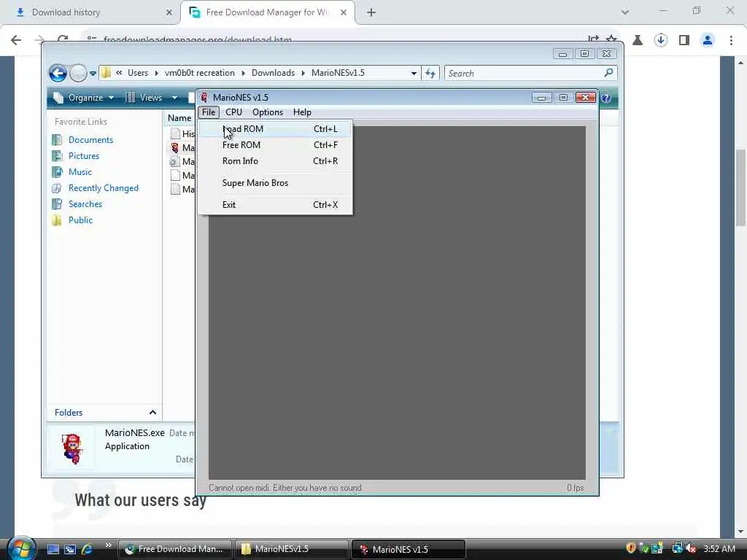Viewport: 747px width, 560px height.
Task: Click the MarioNESv1.5 breadcrumb segment
Action: pyautogui.click(x=338, y=73)
